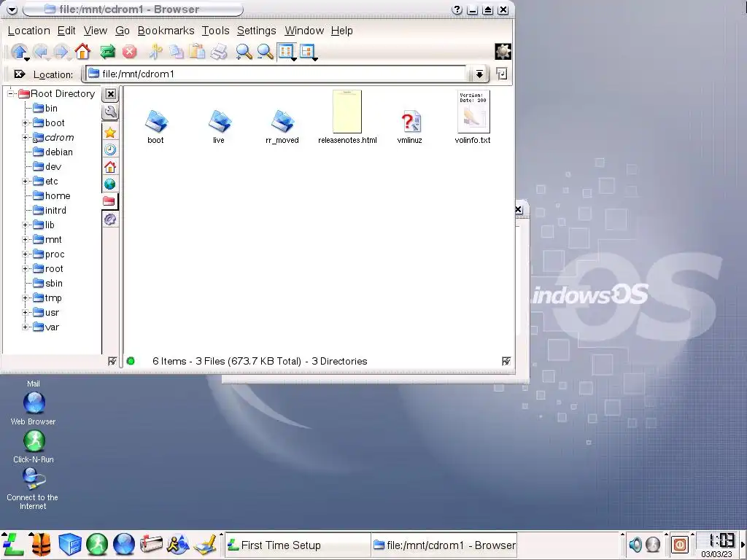Open the live folder in file view
Image resolution: width=747 pixels, height=560 pixels.
point(219,127)
